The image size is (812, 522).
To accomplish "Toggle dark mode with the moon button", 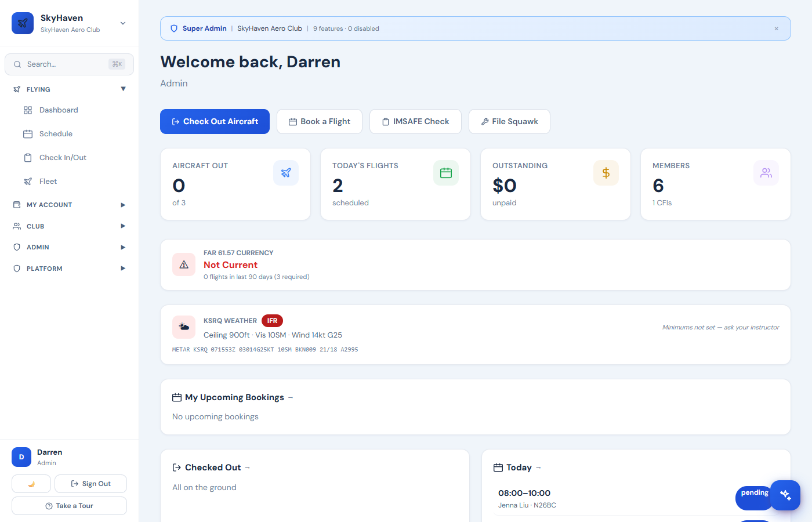I will click(31, 483).
